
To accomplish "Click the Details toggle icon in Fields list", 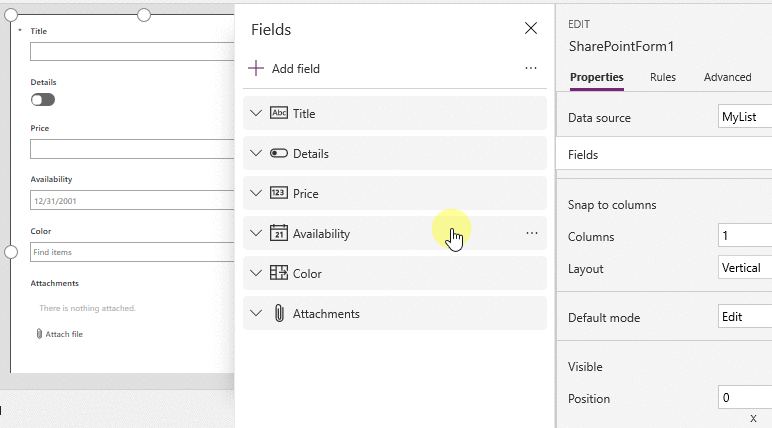I will tap(279, 154).
